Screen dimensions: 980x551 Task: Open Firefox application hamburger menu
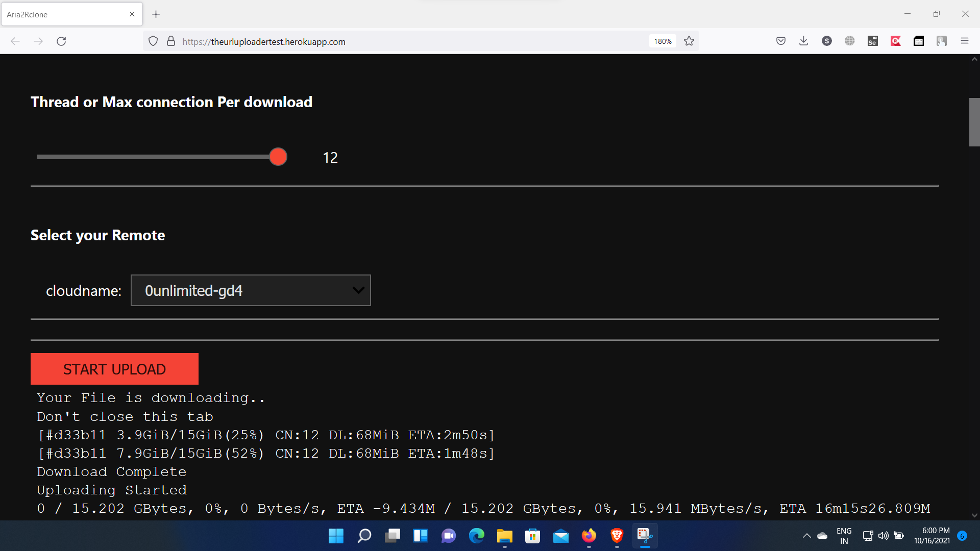tap(964, 41)
